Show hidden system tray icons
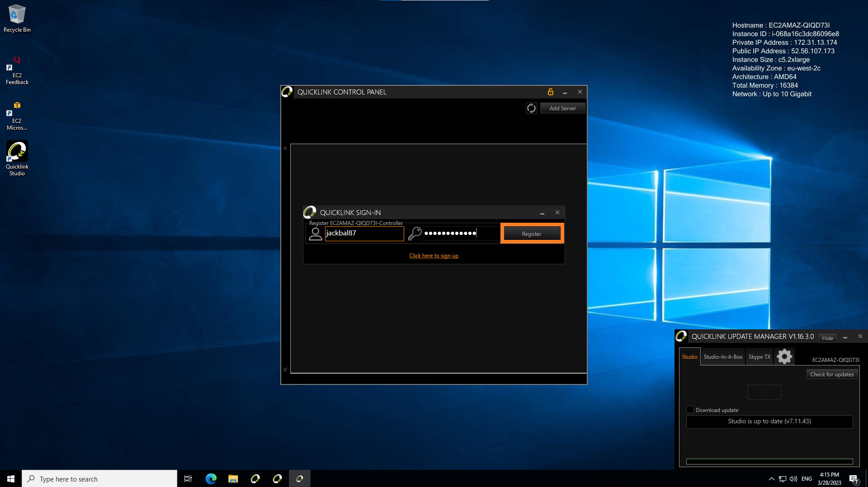The width and height of the screenshot is (868, 487). tap(771, 479)
